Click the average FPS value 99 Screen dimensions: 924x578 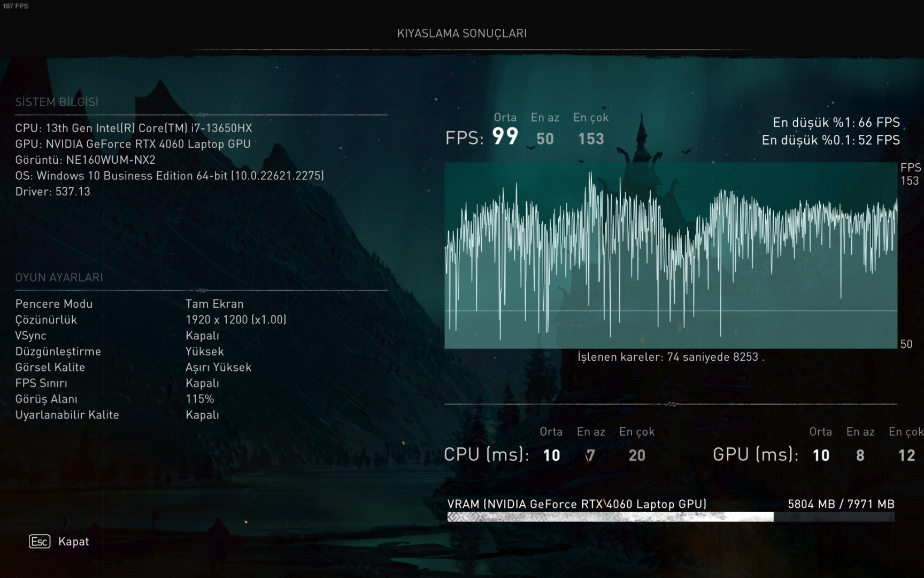coord(505,136)
